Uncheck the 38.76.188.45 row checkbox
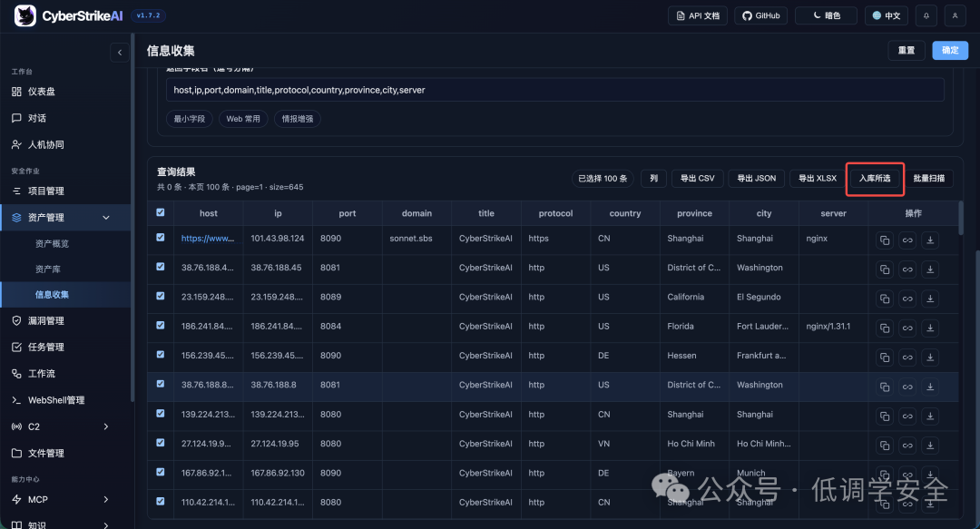Screen dimensions: 980x529 (161, 267)
